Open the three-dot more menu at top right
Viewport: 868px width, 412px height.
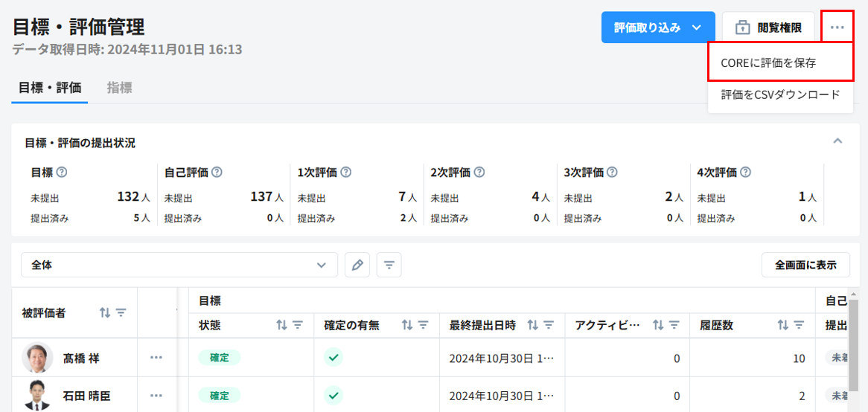[837, 28]
